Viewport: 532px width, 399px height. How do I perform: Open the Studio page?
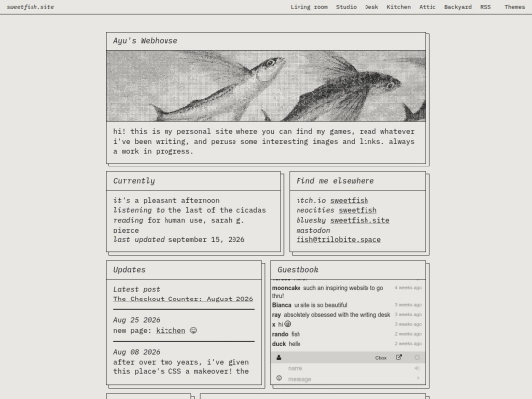point(346,7)
